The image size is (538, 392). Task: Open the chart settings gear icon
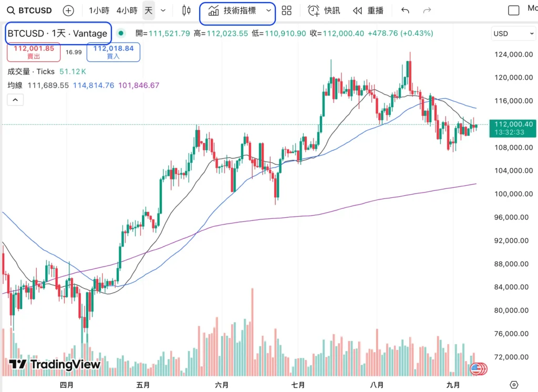[x=515, y=385]
